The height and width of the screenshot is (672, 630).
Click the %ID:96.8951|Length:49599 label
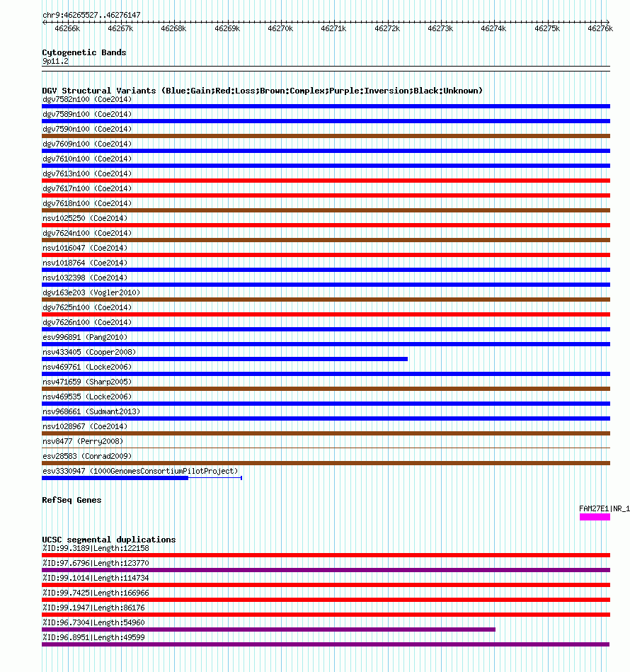[93, 637]
